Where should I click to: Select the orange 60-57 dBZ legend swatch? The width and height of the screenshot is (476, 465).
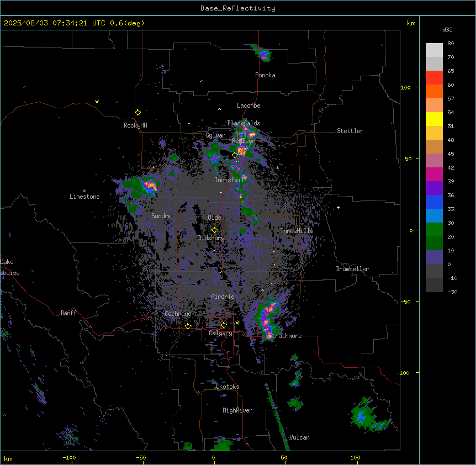coord(434,91)
